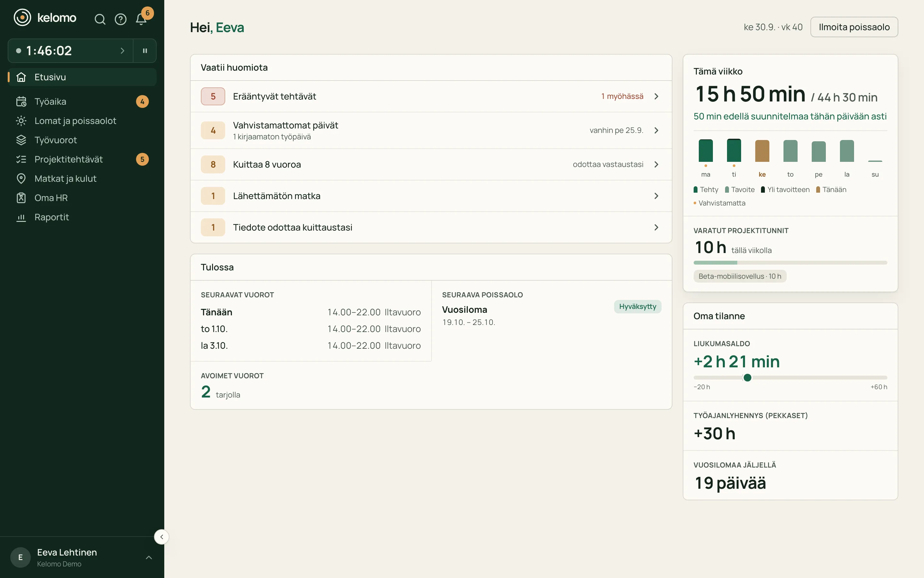Click the Etusivu home icon
The height and width of the screenshot is (578, 924).
click(21, 77)
